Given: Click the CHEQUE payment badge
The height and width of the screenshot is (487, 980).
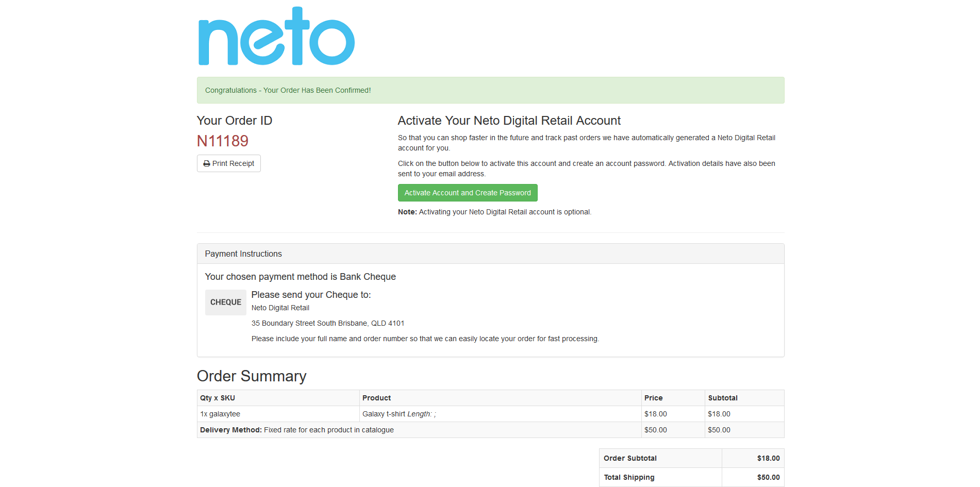Looking at the screenshot, I should pyautogui.click(x=226, y=303).
